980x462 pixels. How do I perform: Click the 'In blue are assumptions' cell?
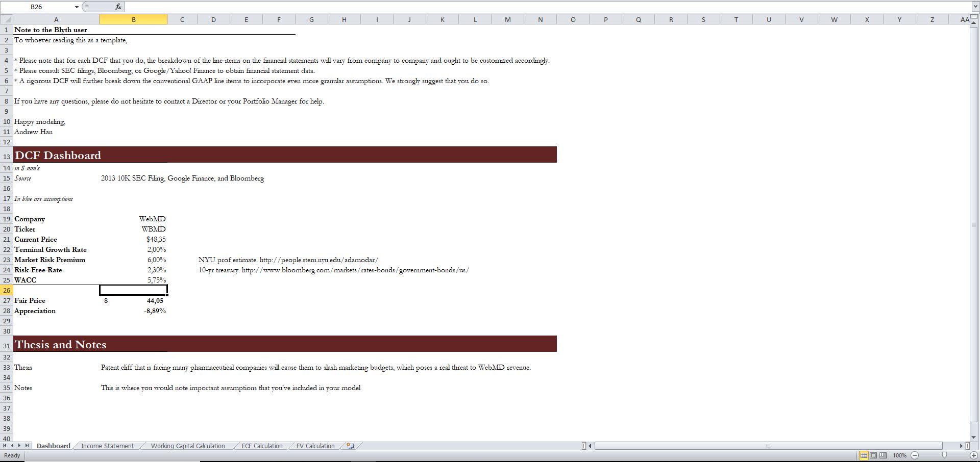(x=43, y=198)
